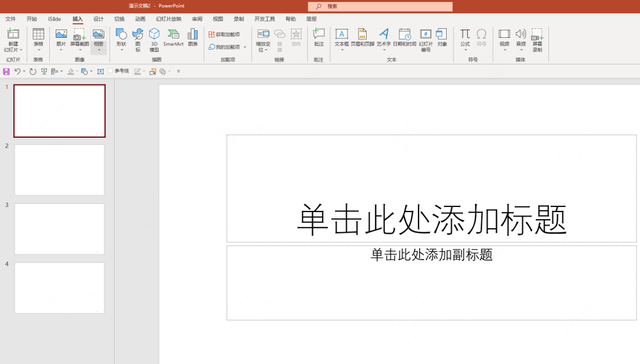Open the Table (表格) dropdown
Screen dimensions: 640x364
38,50
